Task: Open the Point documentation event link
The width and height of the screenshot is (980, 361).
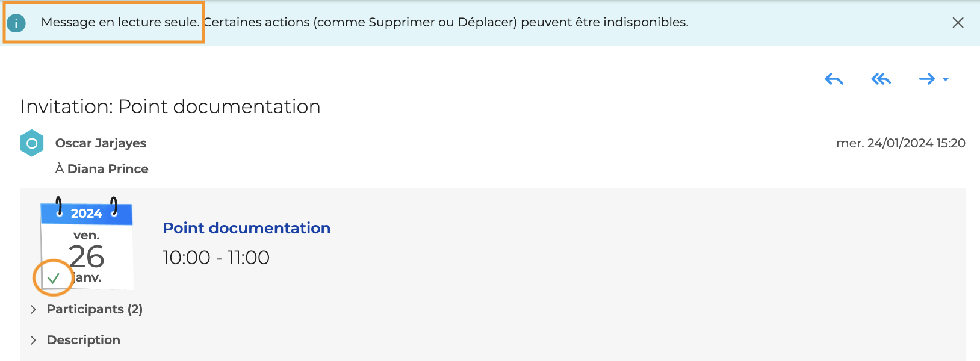Action: (x=246, y=228)
